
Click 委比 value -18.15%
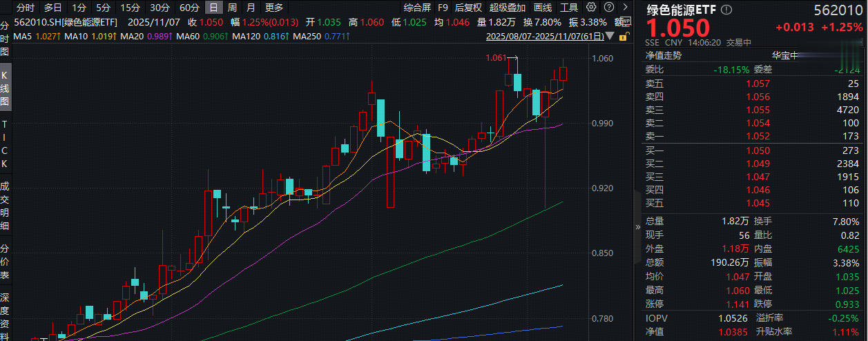click(x=731, y=70)
